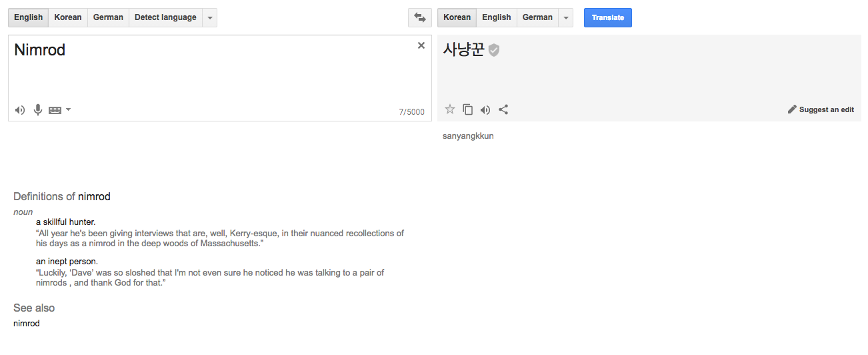Open the nimrod See also link
The height and width of the screenshot is (355, 868).
tap(27, 324)
